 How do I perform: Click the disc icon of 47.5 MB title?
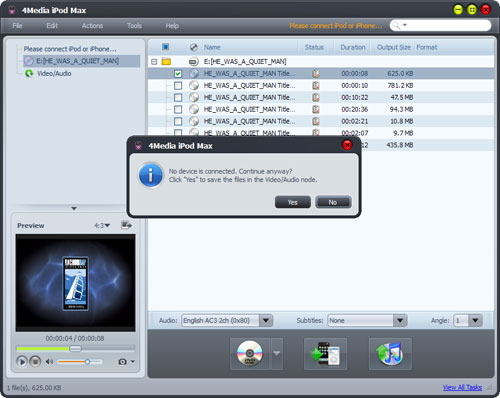194,97
